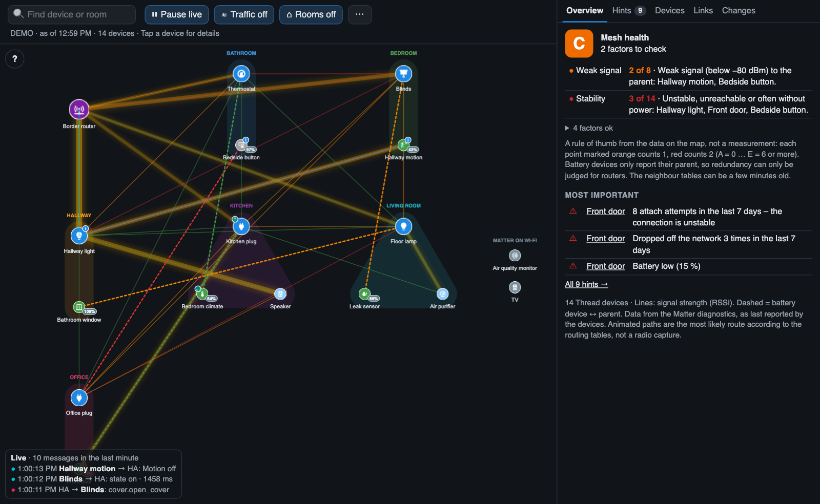This screenshot has height=504, width=820.
Task: Select the Blinds device node
Action: 403,74
